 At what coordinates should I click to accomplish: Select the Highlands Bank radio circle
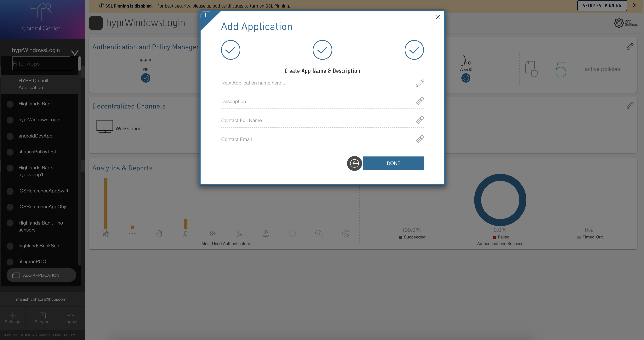point(10,104)
